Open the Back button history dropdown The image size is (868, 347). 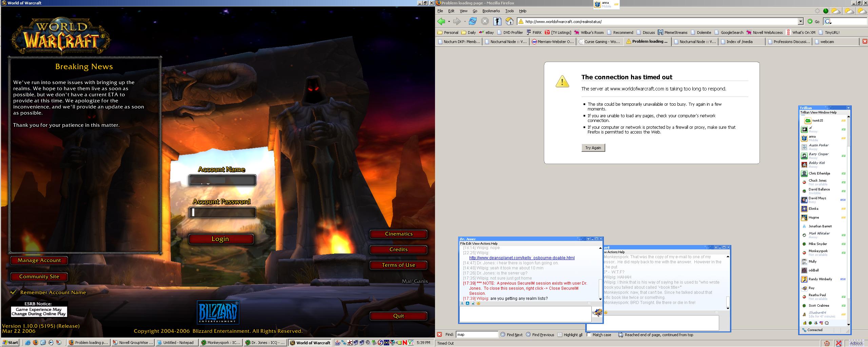click(449, 21)
